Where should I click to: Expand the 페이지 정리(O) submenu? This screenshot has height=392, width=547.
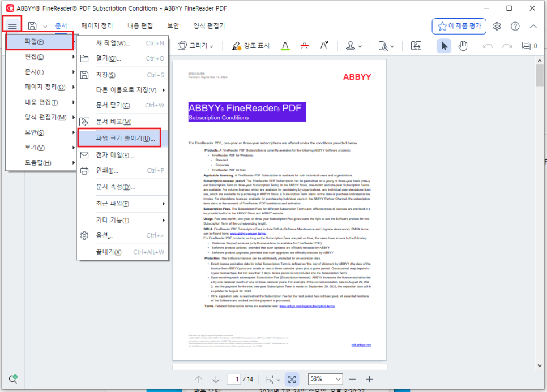coord(41,87)
